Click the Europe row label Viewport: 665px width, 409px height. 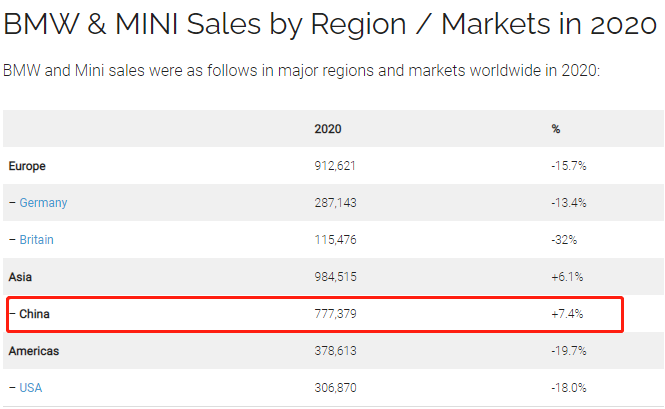[x=28, y=166]
